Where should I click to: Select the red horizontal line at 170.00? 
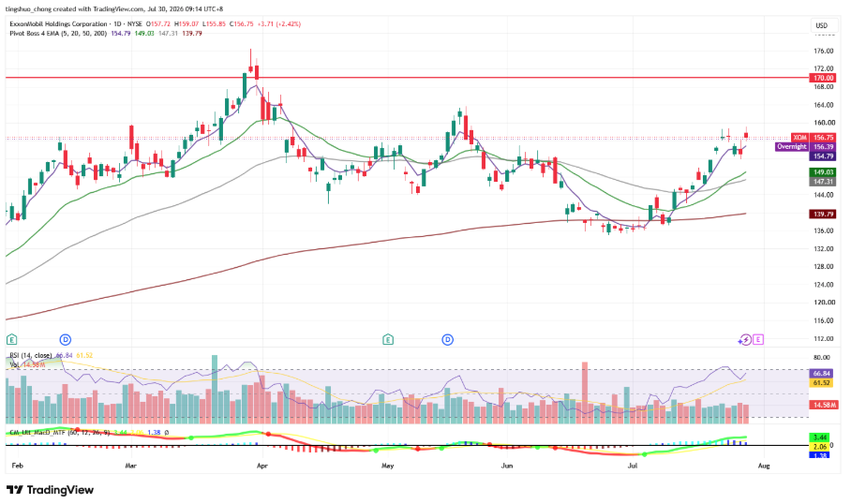tap(407, 78)
